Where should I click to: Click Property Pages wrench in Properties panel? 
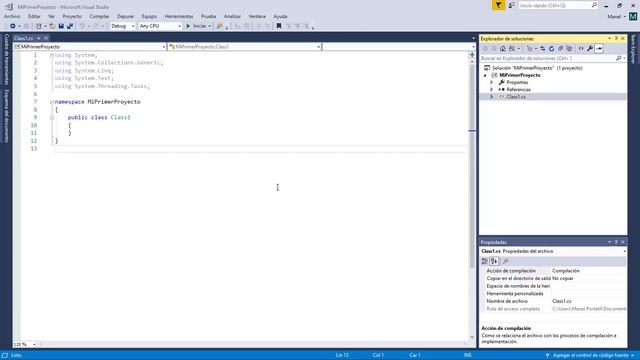pyautogui.click(x=506, y=261)
